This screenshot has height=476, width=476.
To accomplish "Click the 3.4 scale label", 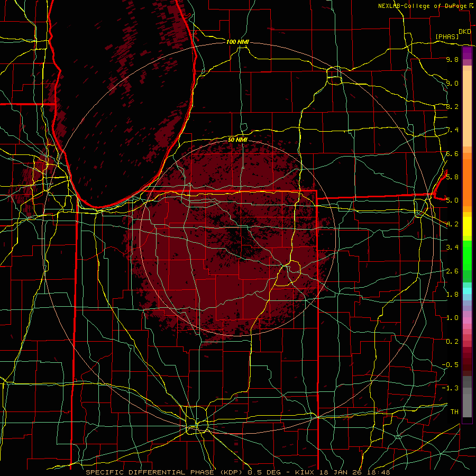I will tap(452, 248).
